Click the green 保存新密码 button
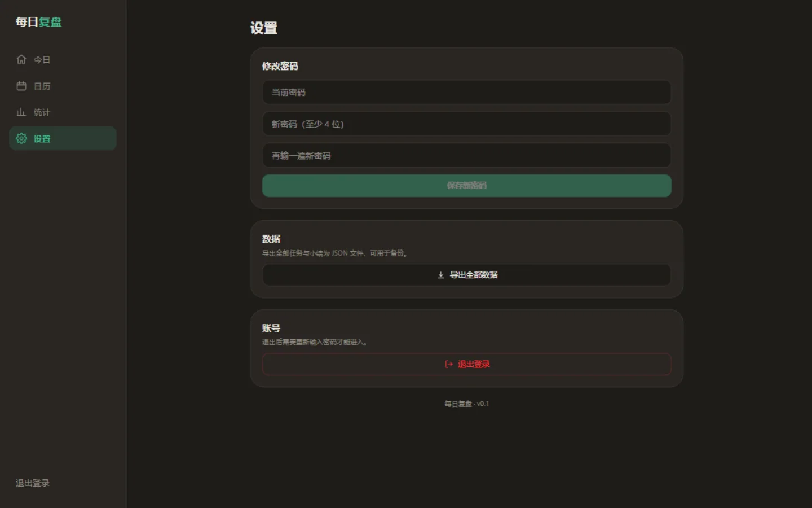This screenshot has width=812, height=508. pyautogui.click(x=467, y=186)
